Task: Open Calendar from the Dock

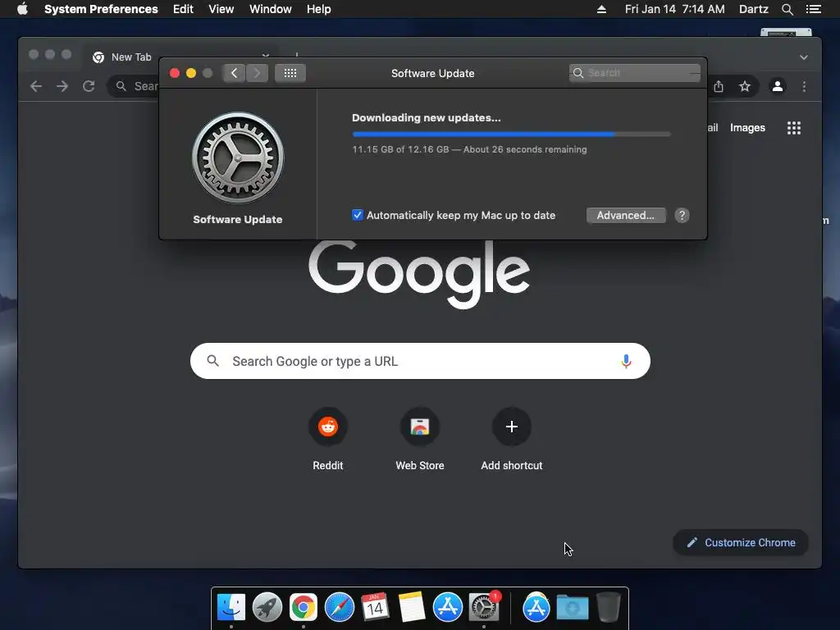Action: pos(375,607)
